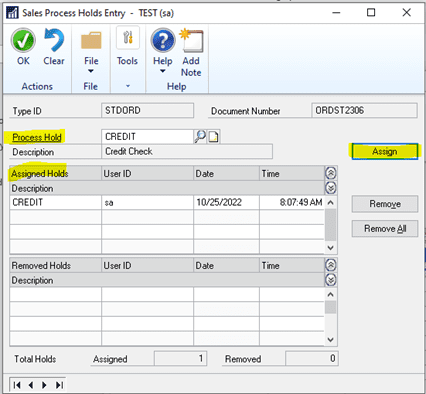This screenshot has width=426, height=394.
Task: Go to the last record navigation arrow
Action: [x=59, y=385]
